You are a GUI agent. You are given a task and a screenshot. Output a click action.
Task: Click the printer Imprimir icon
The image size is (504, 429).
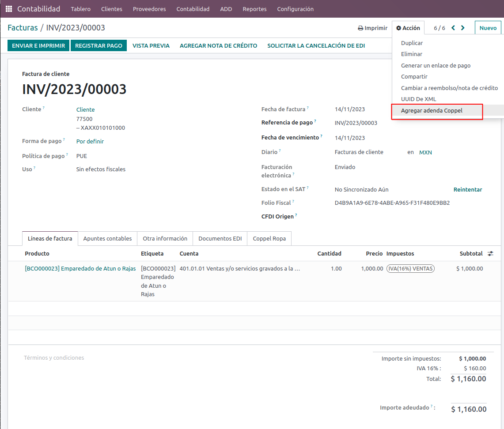click(x=360, y=28)
